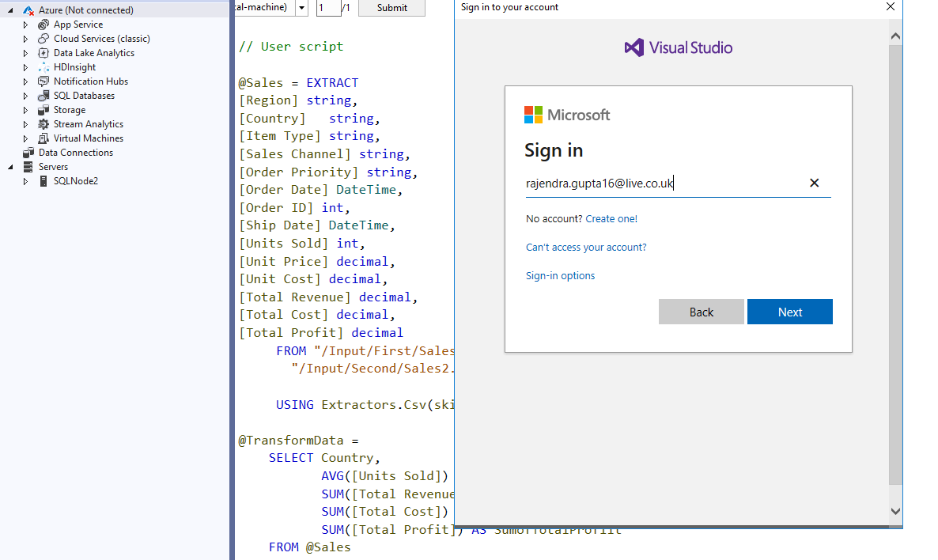Click the Notification Hubs icon
938x560 pixels.
coord(43,81)
